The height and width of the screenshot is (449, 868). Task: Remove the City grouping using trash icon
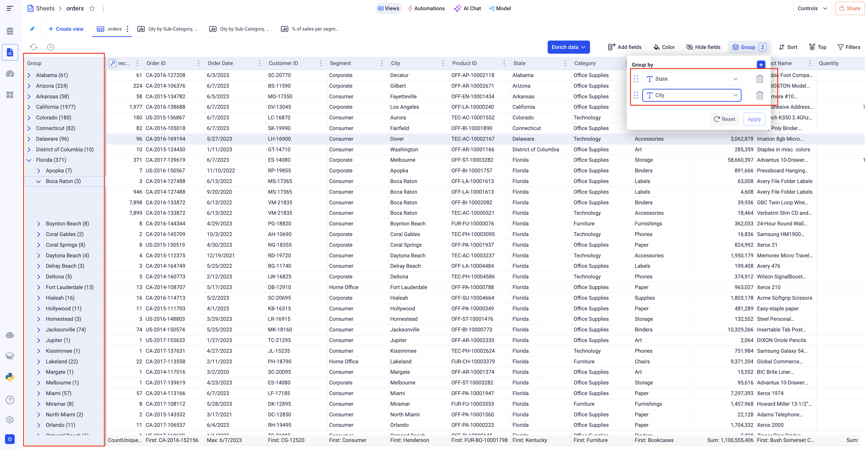760,95
